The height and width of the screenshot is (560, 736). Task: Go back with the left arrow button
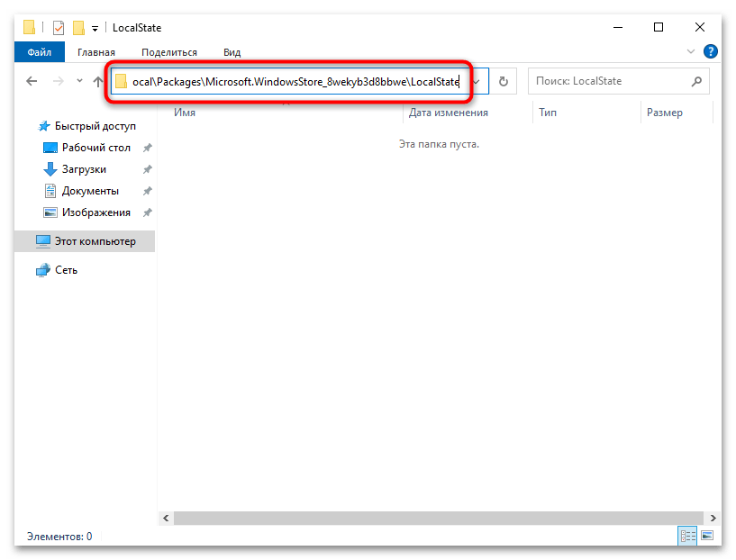click(x=32, y=81)
